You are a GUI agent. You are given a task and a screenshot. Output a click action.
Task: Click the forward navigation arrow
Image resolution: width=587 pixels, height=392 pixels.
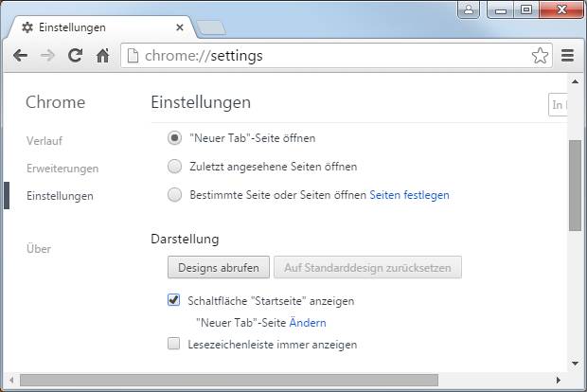coord(47,56)
